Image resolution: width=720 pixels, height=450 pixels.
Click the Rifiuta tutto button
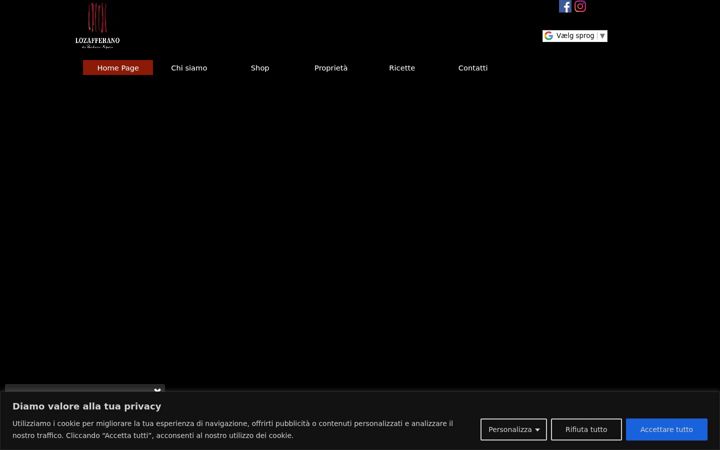(586, 429)
